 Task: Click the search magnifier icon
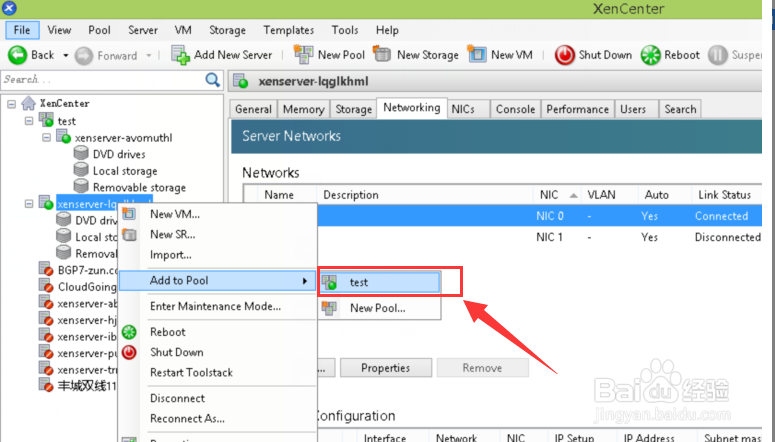(x=213, y=80)
